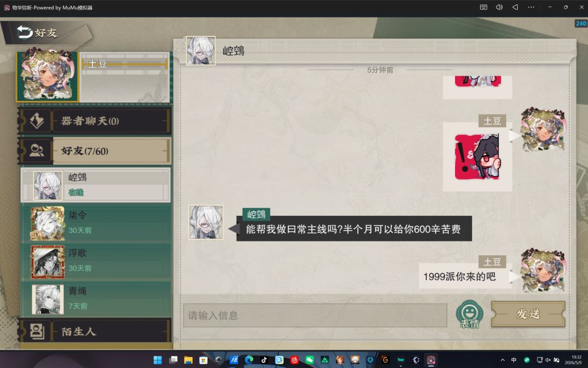Click the muted volume tray icon

click(x=548, y=360)
